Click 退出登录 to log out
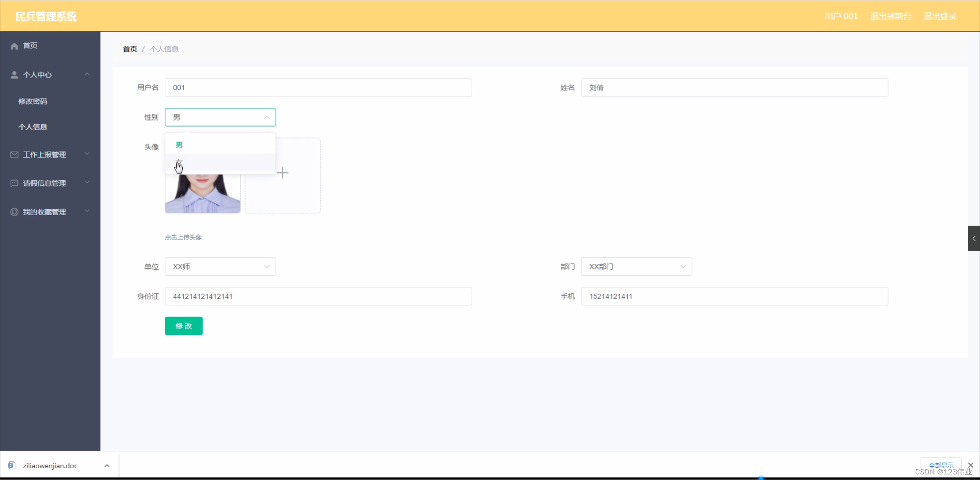Viewport: 980px width, 480px height. (940, 16)
